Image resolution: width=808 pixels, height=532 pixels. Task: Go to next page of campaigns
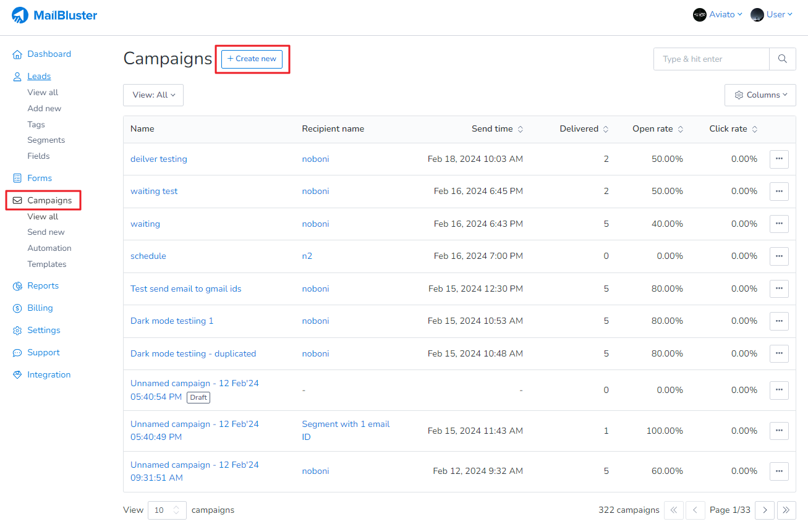click(x=765, y=510)
